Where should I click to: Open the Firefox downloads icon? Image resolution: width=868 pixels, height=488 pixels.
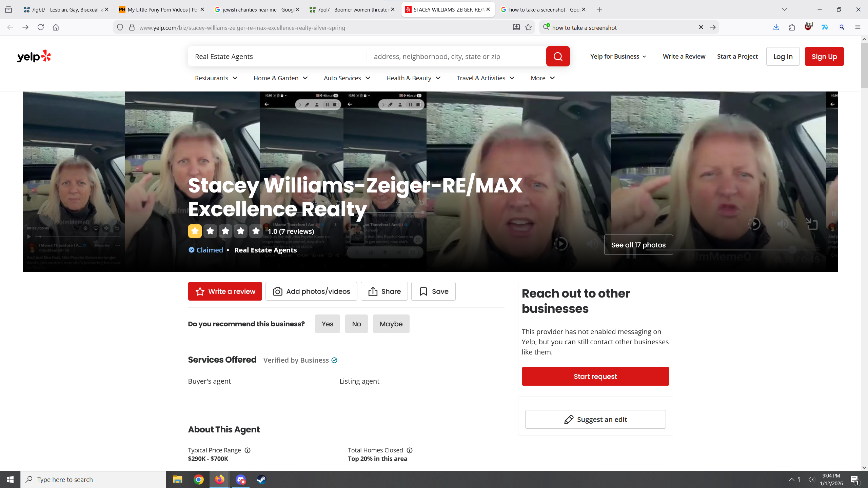pyautogui.click(x=776, y=27)
